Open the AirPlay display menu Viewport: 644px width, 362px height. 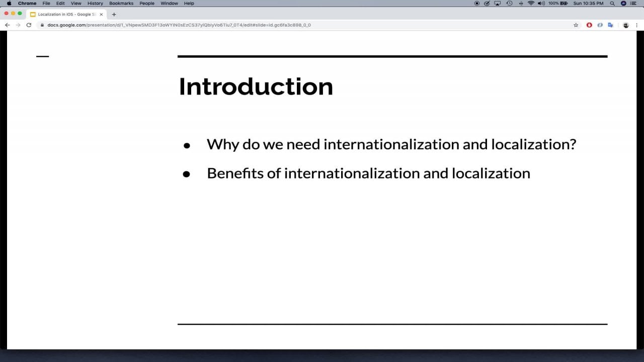point(498,4)
